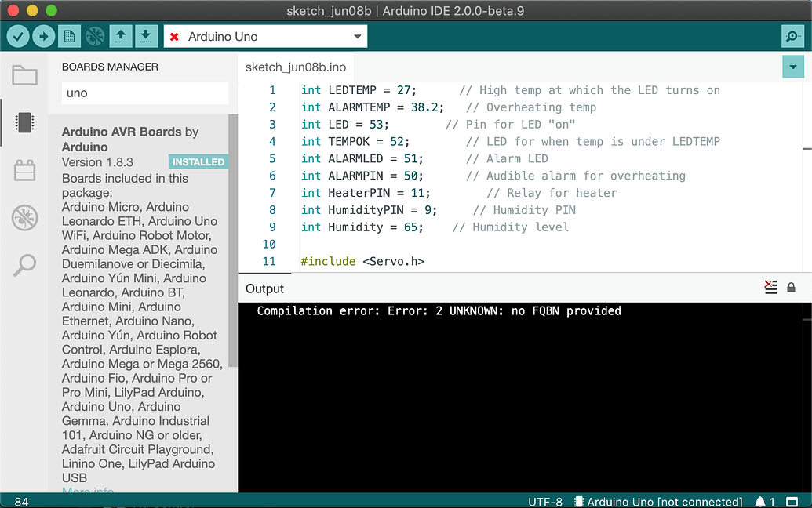Click inside the uno search field
Image resolution: width=812 pixels, height=508 pixels.
point(144,93)
